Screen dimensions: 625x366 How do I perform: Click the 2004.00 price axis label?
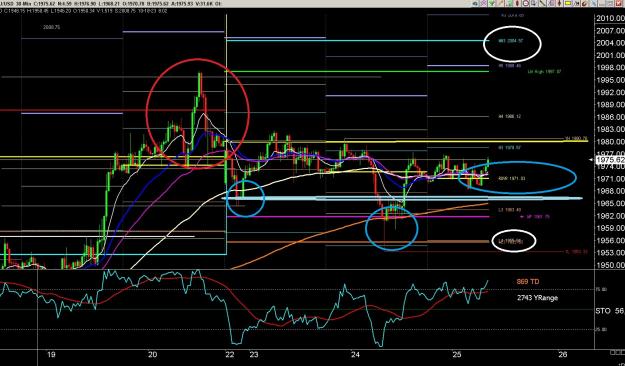[x=610, y=43]
